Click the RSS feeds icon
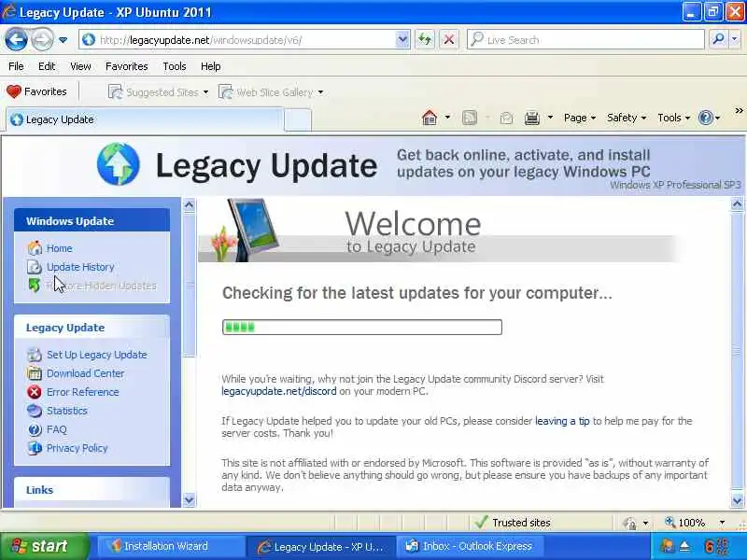 coord(470,118)
